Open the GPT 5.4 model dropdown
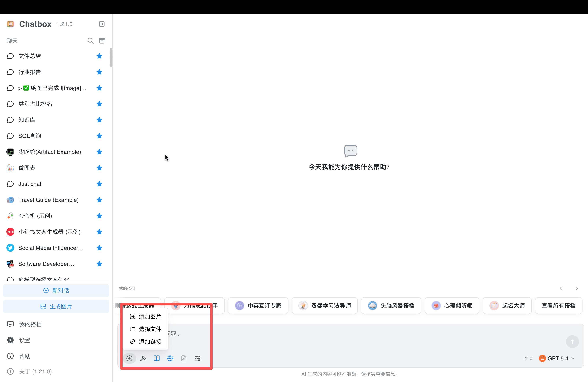Image resolution: width=588 pixels, height=382 pixels. (557, 358)
